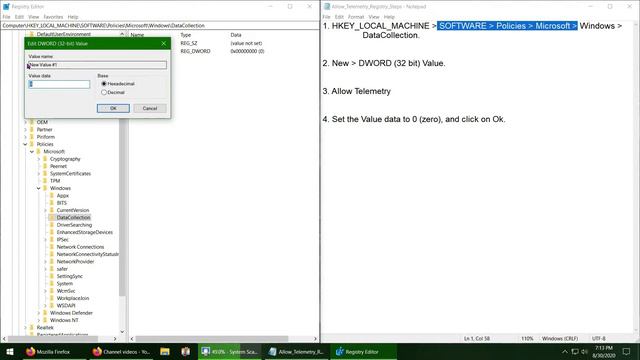Show hidden system tray icons

pos(565,351)
